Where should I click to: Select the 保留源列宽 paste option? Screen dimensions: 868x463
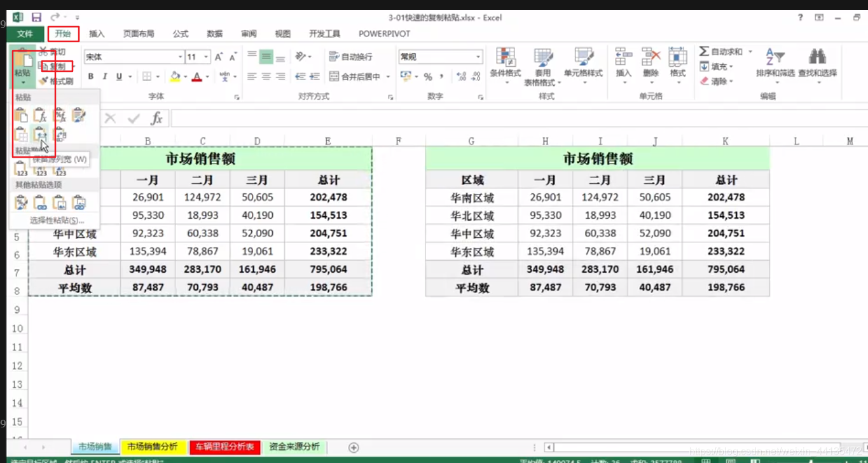coord(39,134)
